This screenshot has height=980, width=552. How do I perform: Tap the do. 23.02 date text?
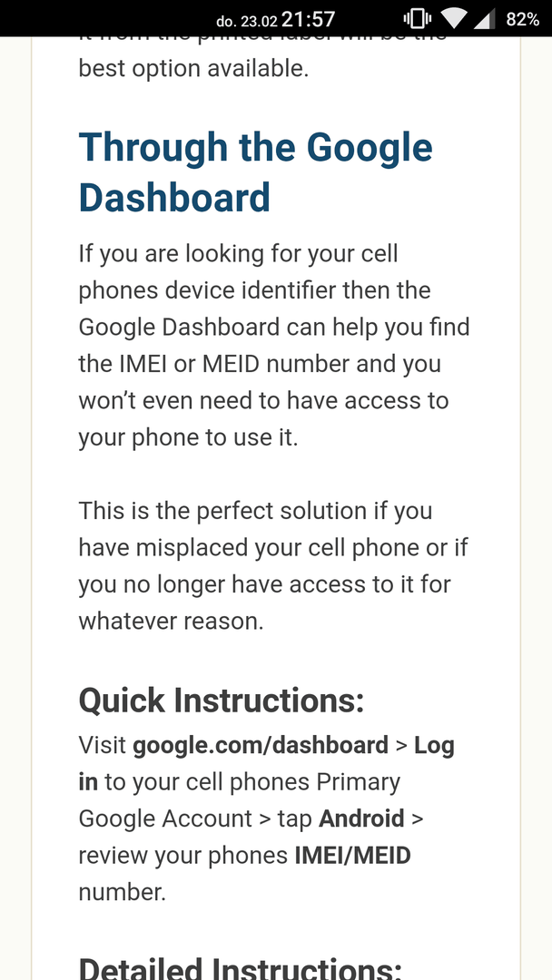tap(246, 21)
